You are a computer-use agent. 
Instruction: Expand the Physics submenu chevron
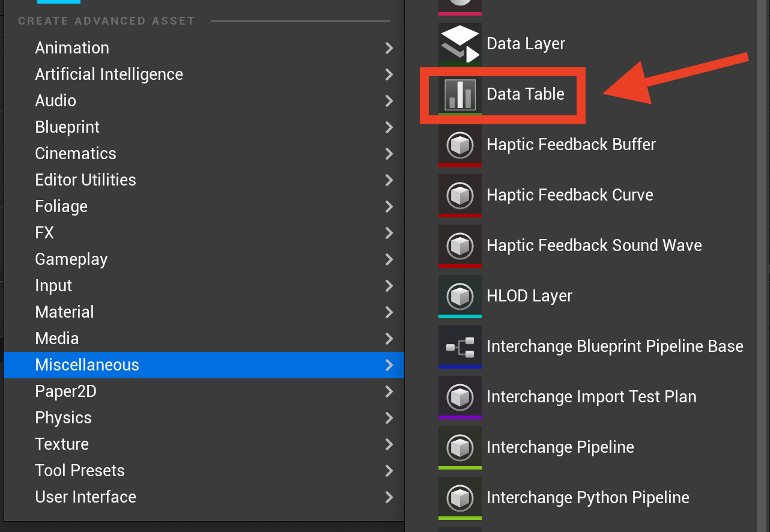[x=389, y=418]
